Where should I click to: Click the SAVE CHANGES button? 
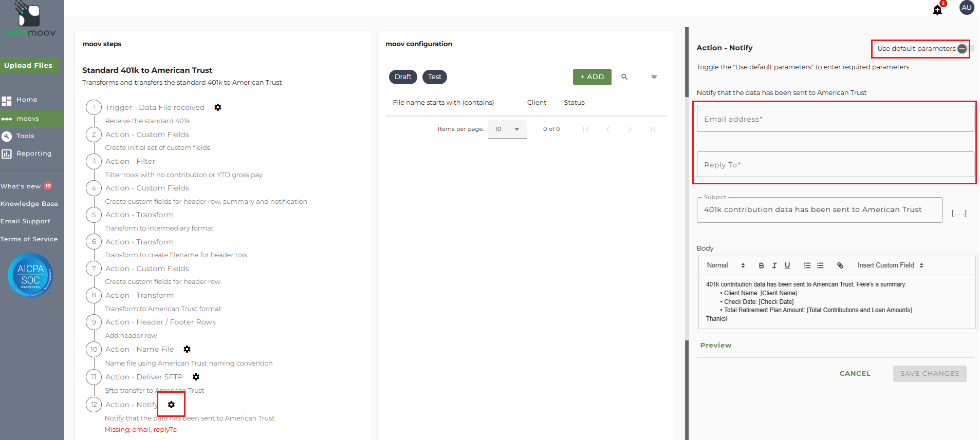(930, 374)
